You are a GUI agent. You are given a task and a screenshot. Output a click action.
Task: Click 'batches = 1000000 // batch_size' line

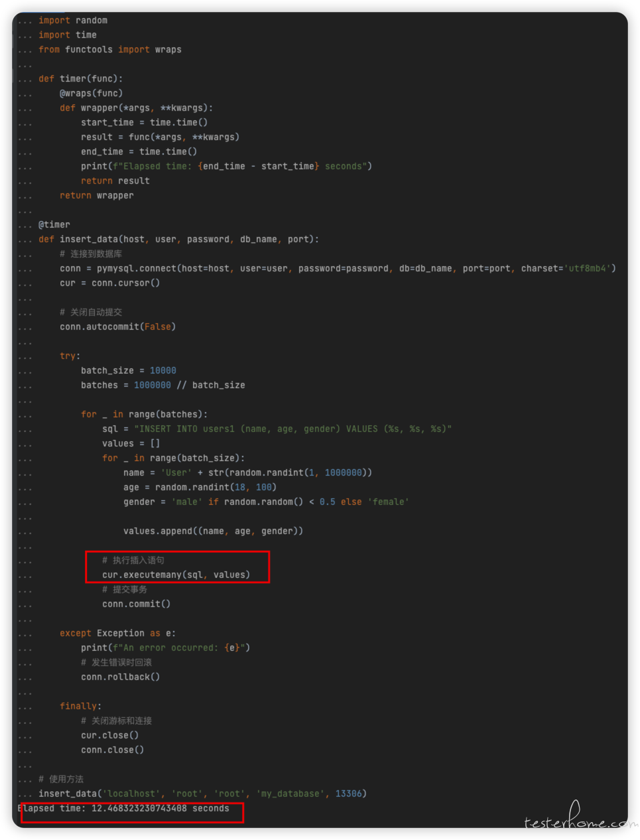[x=163, y=385]
